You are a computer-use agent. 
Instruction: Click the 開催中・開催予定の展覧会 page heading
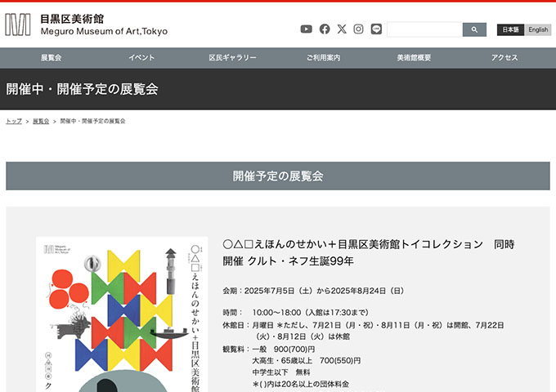[x=83, y=89]
